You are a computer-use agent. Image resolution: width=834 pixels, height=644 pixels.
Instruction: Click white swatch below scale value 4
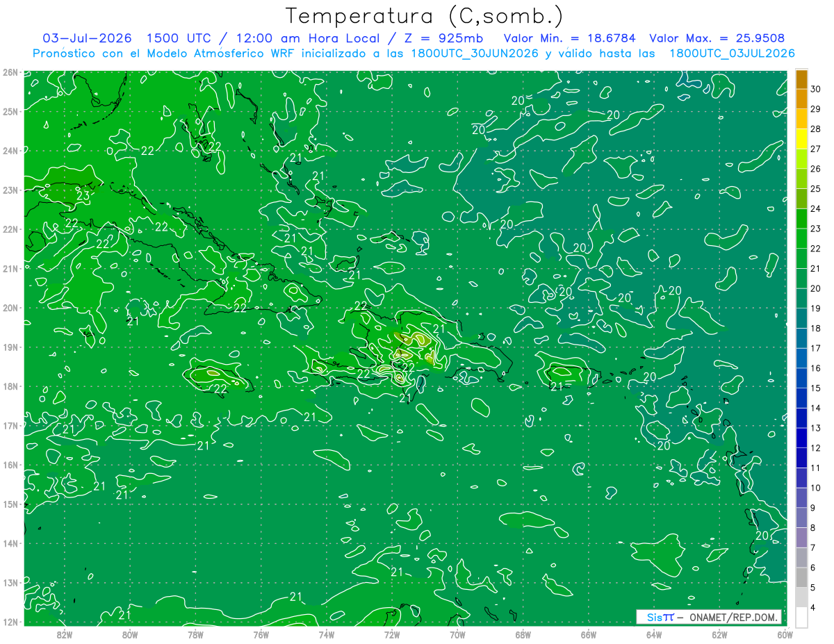tap(801, 617)
